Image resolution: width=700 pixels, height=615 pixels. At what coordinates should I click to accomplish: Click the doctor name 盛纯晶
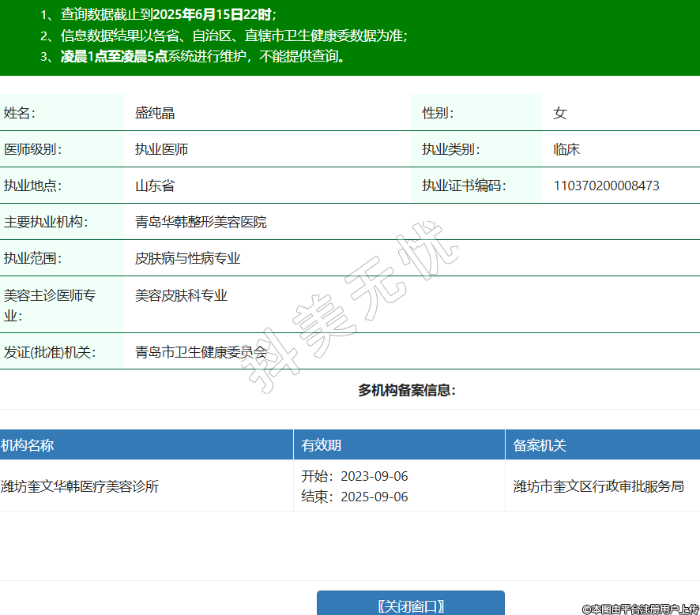(x=155, y=113)
